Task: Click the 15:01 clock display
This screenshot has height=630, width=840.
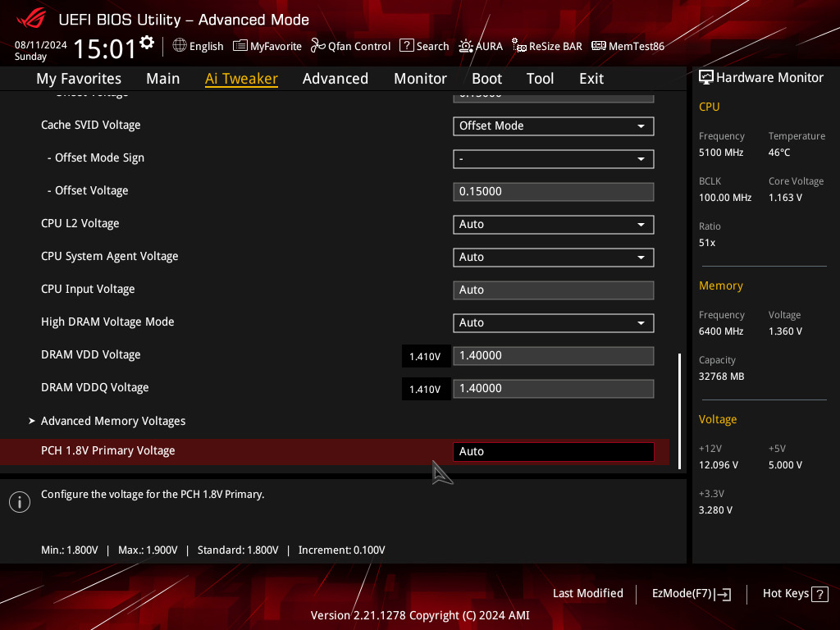Action: tap(105, 48)
